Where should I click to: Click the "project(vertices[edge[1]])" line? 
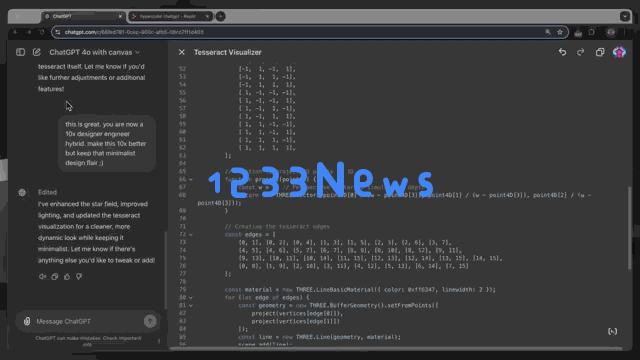[x=296, y=321]
